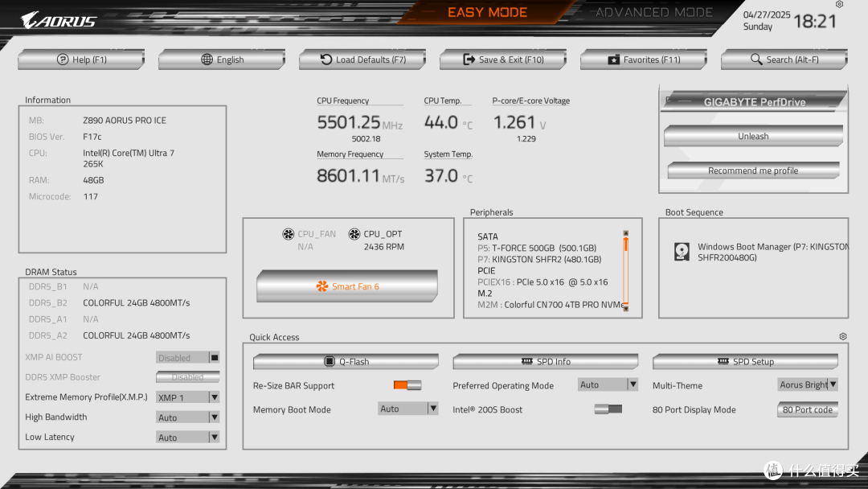Open Favorites (F11)
The image size is (868, 489).
click(644, 60)
